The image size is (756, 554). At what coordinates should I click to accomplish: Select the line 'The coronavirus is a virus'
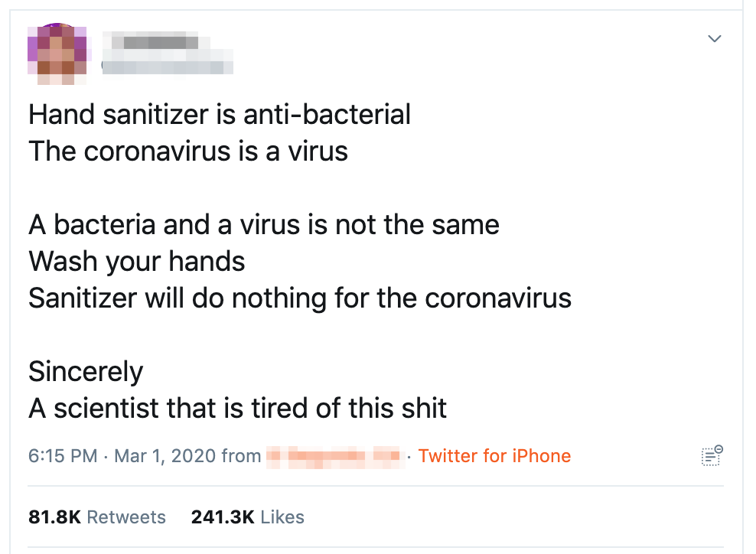point(188,152)
